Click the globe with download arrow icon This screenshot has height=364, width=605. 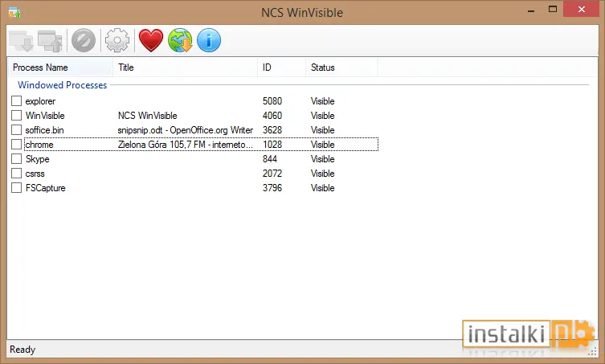pyautogui.click(x=180, y=40)
